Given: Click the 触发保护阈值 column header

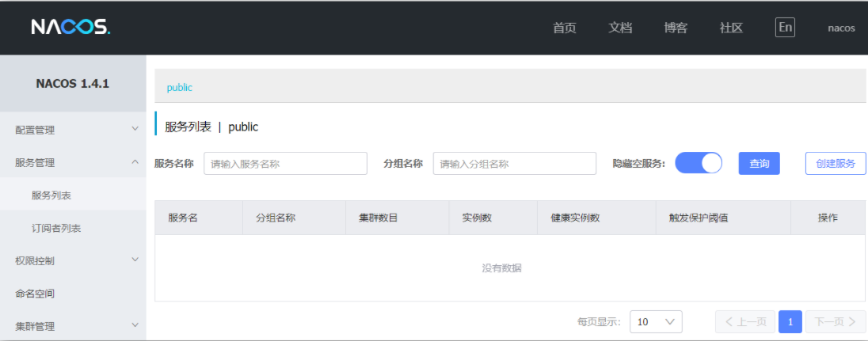Looking at the screenshot, I should (x=723, y=218).
